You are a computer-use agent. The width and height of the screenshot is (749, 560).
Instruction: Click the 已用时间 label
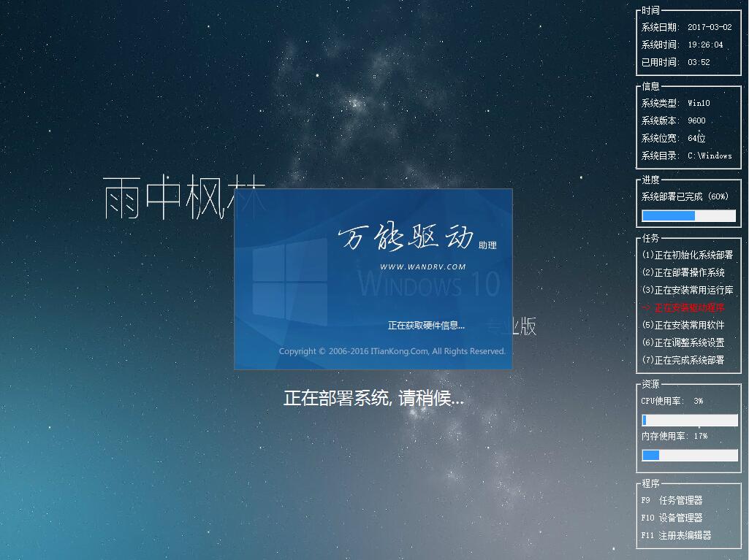[660, 63]
